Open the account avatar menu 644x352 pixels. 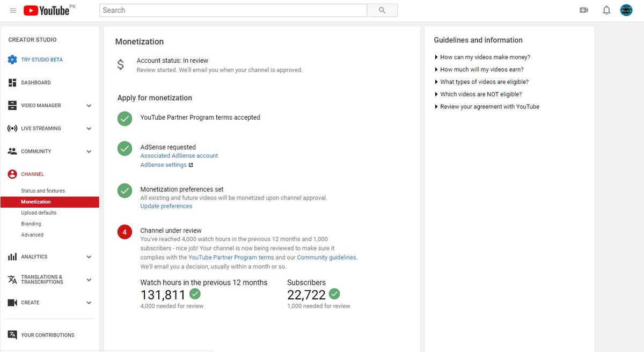coord(626,10)
